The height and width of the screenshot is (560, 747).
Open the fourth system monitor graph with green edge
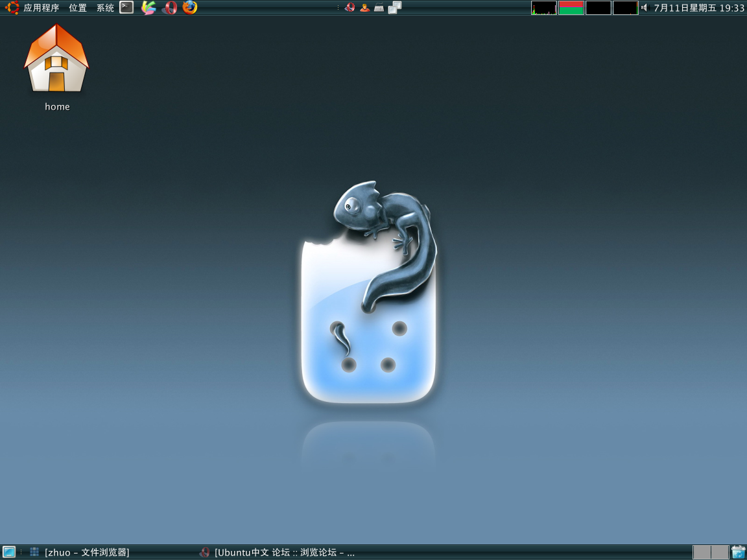pos(626,8)
